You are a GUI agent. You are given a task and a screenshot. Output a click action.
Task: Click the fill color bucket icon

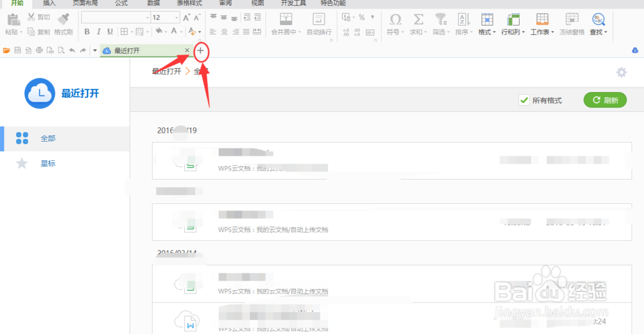click(x=158, y=31)
